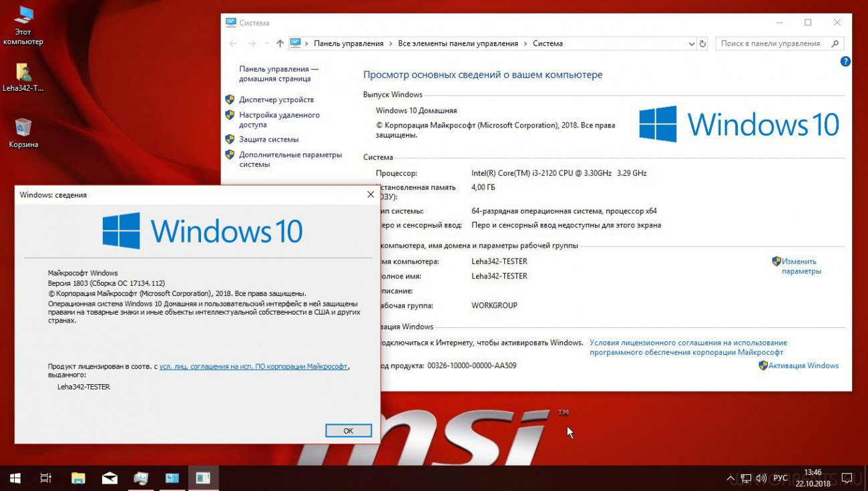Open the clock showing 13:46

click(813, 478)
